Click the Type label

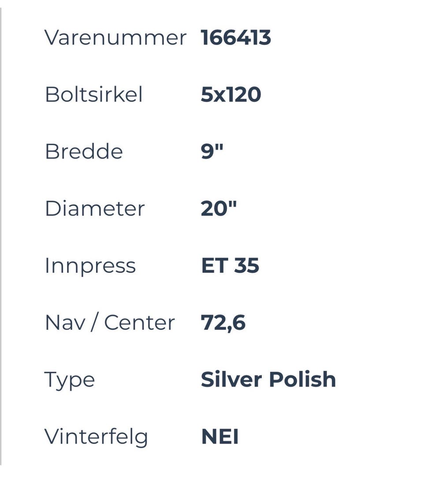pyautogui.click(x=70, y=380)
